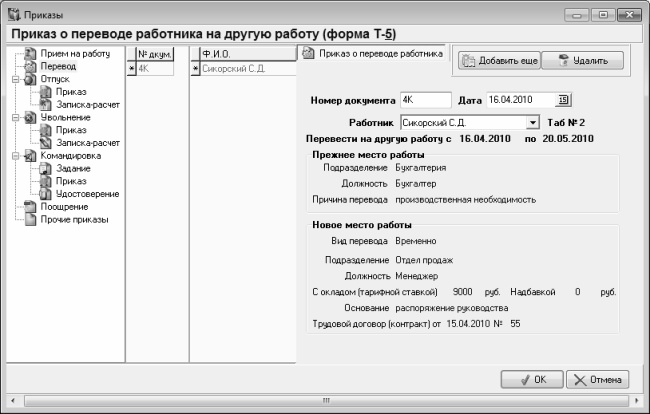Click the Удостоверение document icon
This screenshot has height=414, width=650.
click(46, 194)
